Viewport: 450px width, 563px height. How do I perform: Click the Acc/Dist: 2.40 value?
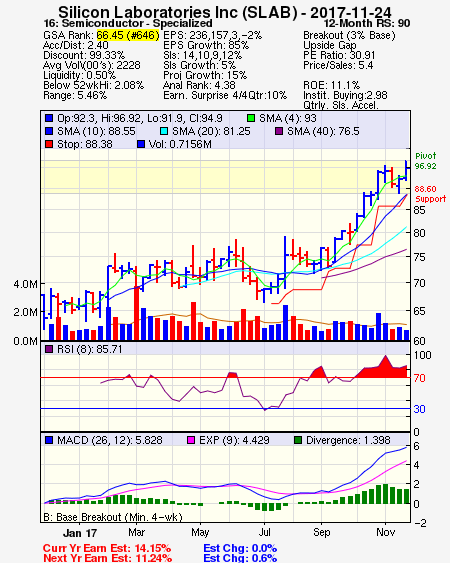point(76,45)
